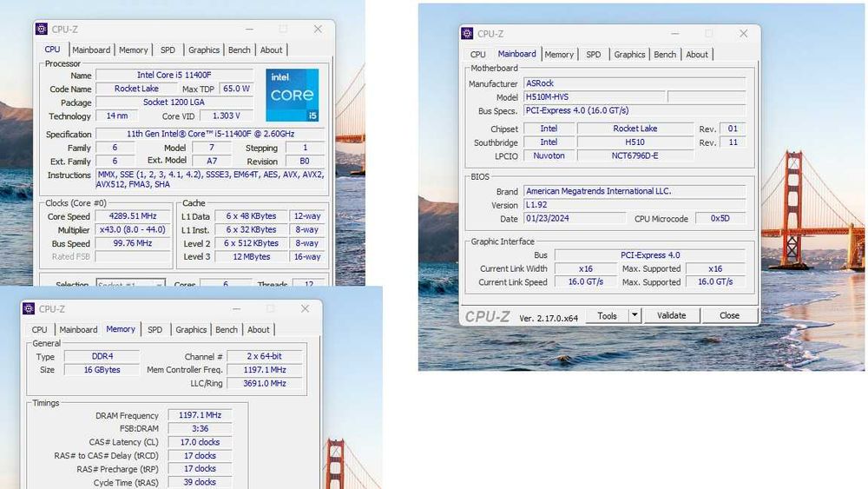Go to About tab in the Memory window

point(259,329)
